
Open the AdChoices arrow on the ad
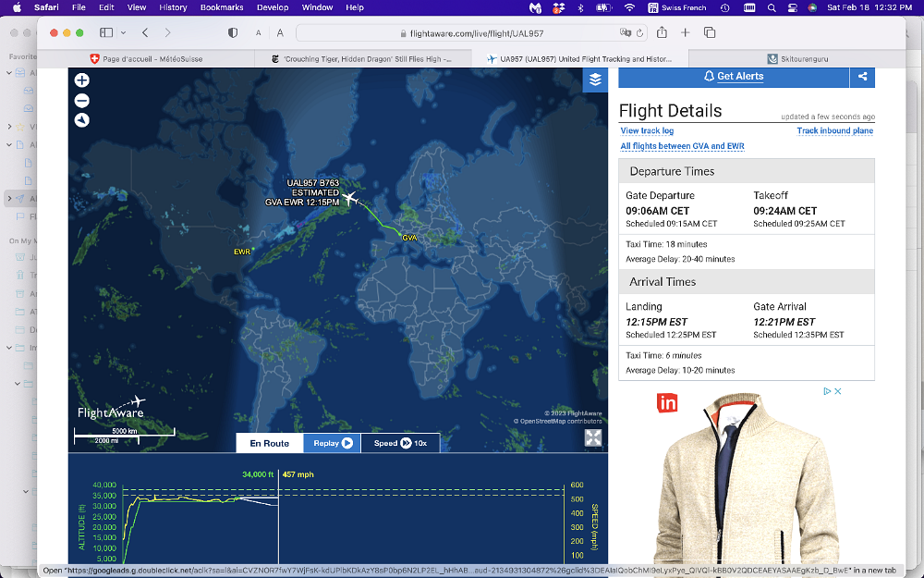coord(828,391)
